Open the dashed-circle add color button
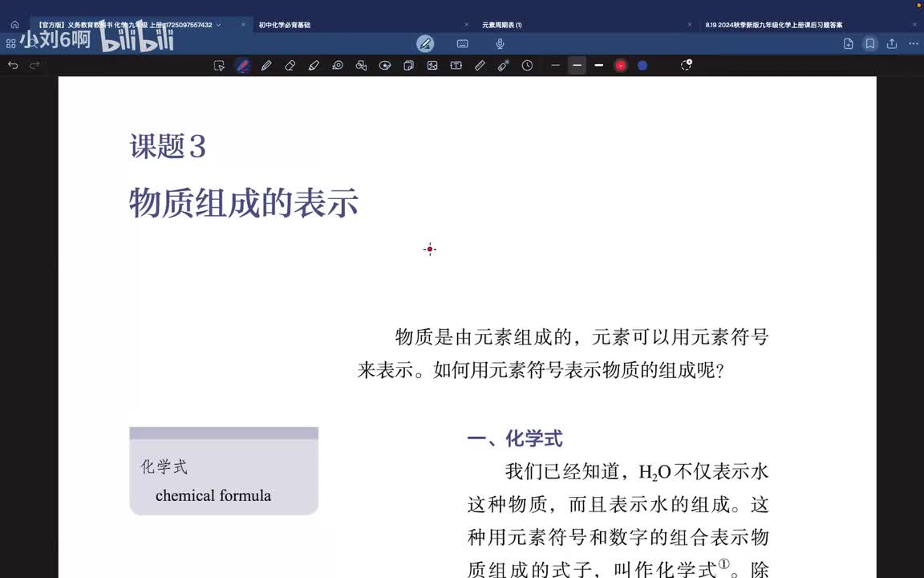 tap(686, 65)
